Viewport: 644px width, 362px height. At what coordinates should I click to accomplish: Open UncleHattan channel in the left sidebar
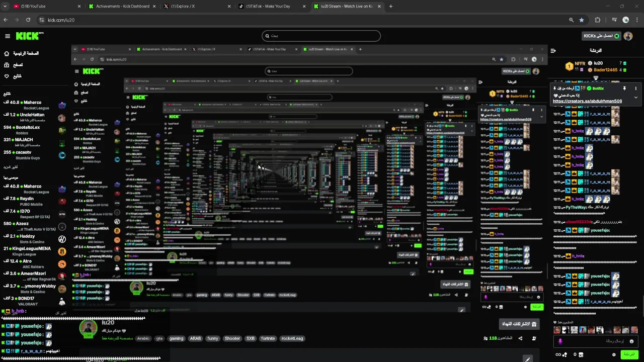tap(34, 117)
